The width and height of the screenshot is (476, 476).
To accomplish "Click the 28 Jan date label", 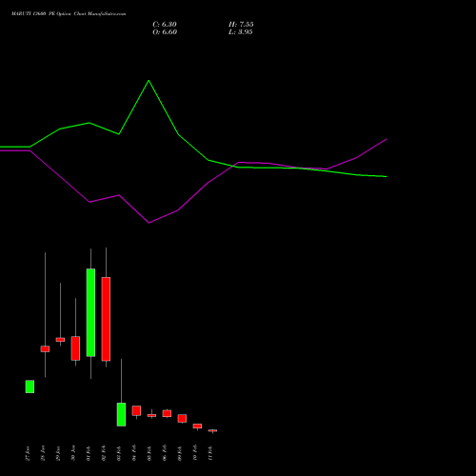I will click(x=43, y=453).
